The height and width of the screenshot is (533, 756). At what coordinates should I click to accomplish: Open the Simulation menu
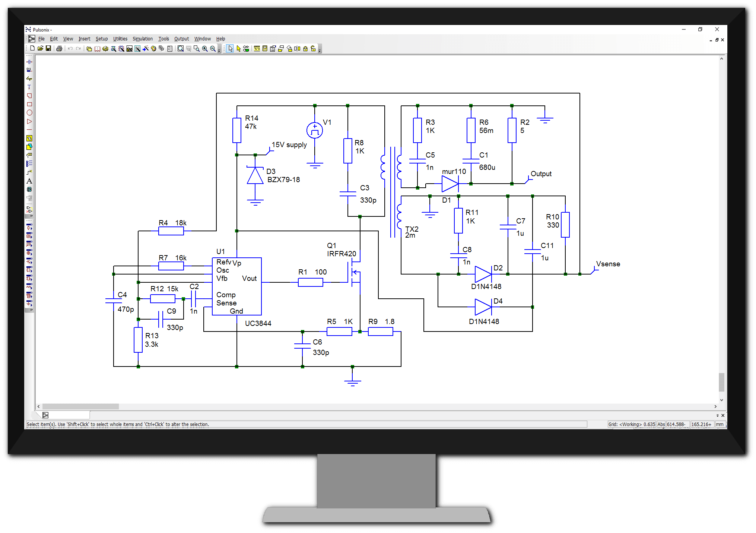point(142,39)
